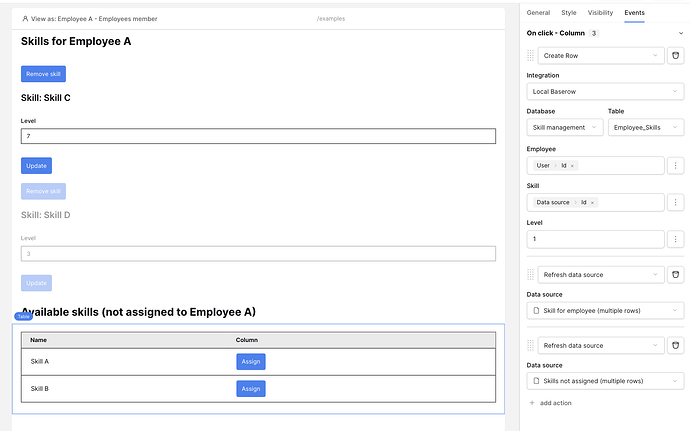Screen dimensions: 690x431
Task: Open the Create Row action dropdown
Action: (x=601, y=55)
